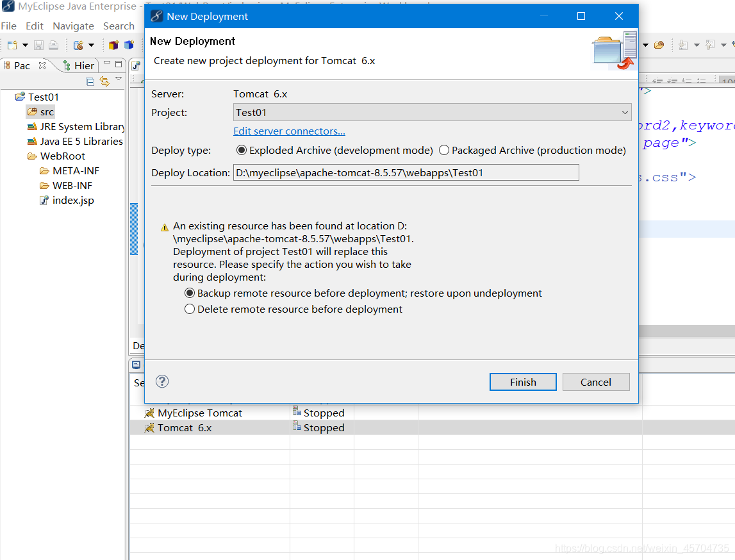Click the Print toolbar icon
The image size is (735, 560).
click(53, 45)
